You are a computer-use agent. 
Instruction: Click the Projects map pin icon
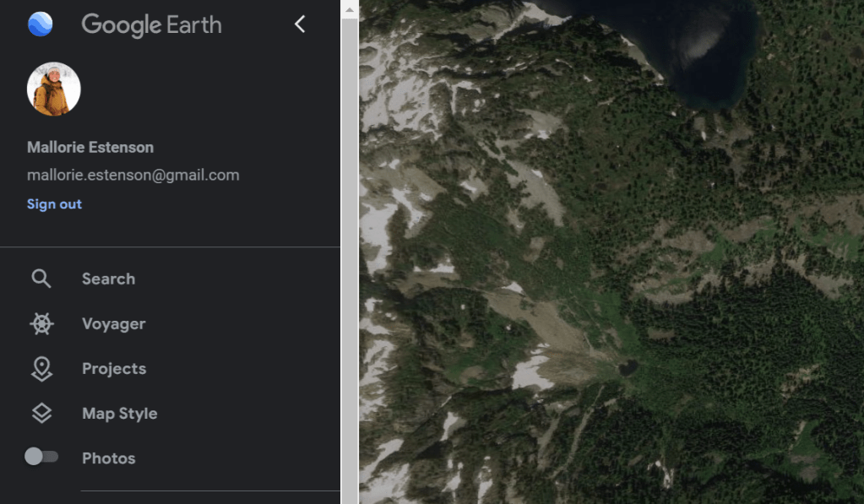41,369
